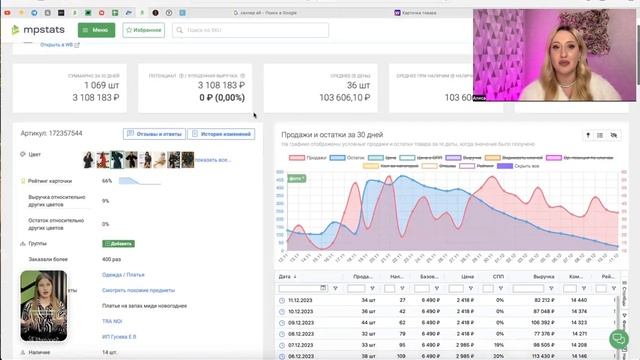Click the magnifier icon in SKU search
The width and height of the screenshot is (640, 360).
pyautogui.click(x=180, y=30)
